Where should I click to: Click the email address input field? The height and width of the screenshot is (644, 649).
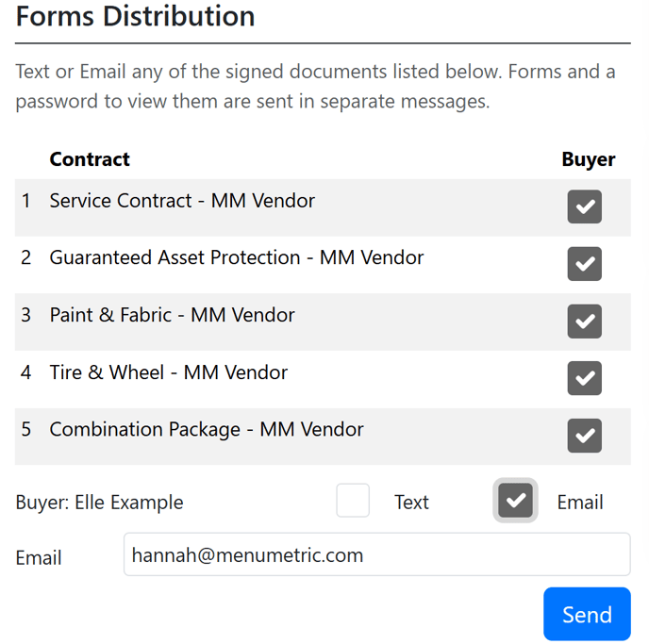(x=376, y=554)
